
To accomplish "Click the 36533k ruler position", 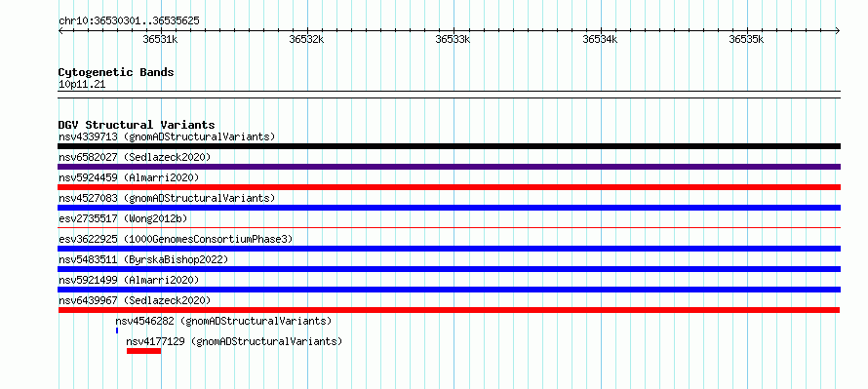I will click(x=453, y=39).
